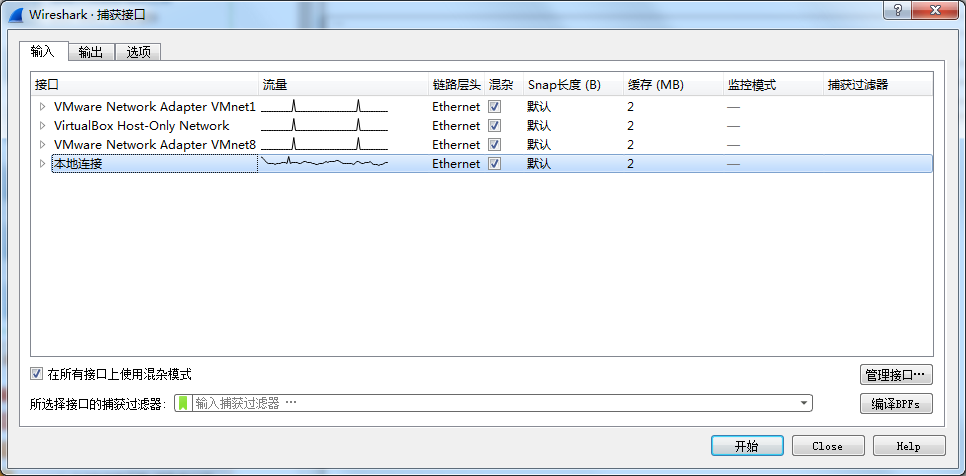The width and height of the screenshot is (966, 476).
Task: Uncheck 在所有接口上使用混杂模式 checkbox
Action: [36, 374]
